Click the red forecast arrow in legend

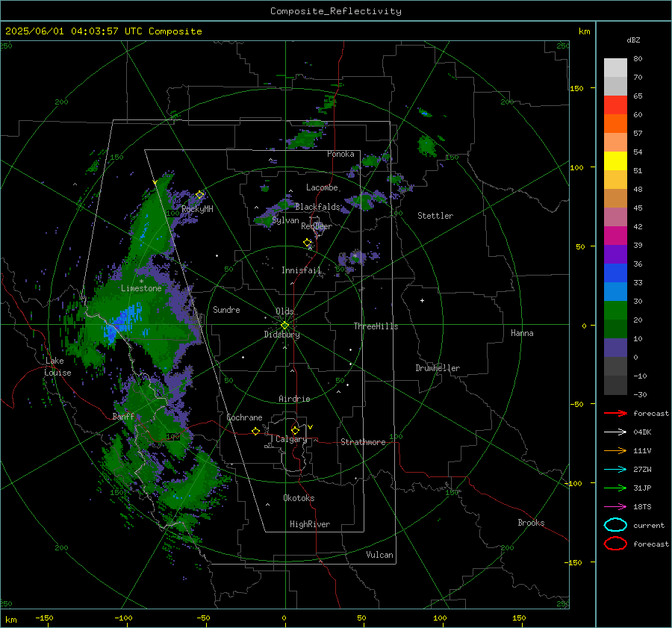point(615,413)
